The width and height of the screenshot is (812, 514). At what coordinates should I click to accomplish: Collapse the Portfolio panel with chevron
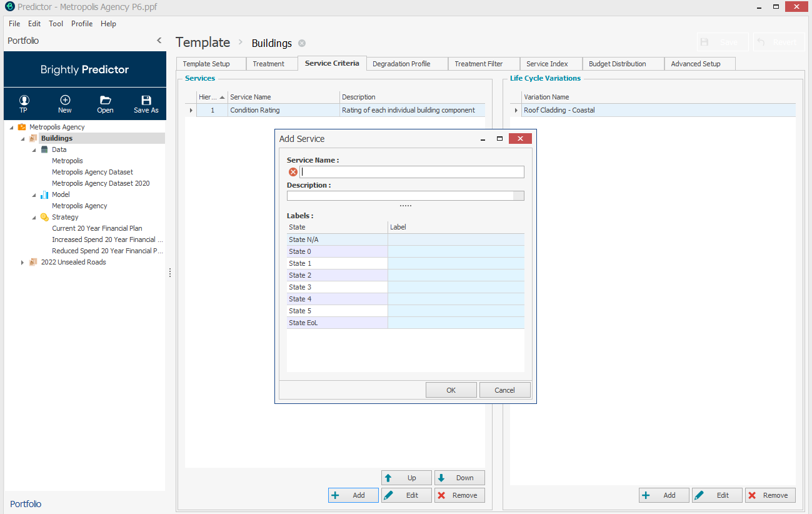[159, 41]
